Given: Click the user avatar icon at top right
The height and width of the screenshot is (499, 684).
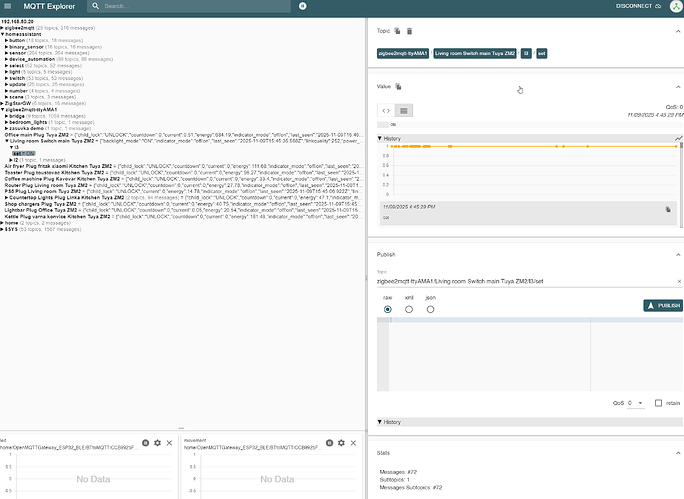Looking at the screenshot, I should [671, 6].
